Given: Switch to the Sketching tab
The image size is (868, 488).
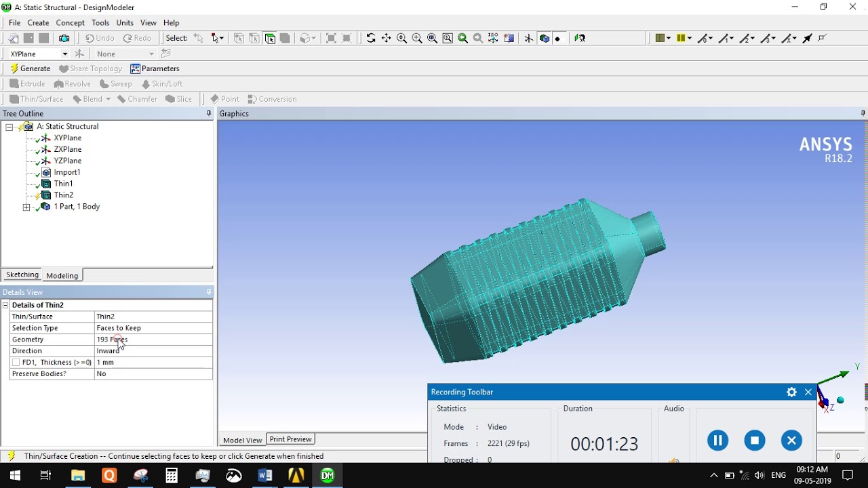Looking at the screenshot, I should pyautogui.click(x=22, y=274).
